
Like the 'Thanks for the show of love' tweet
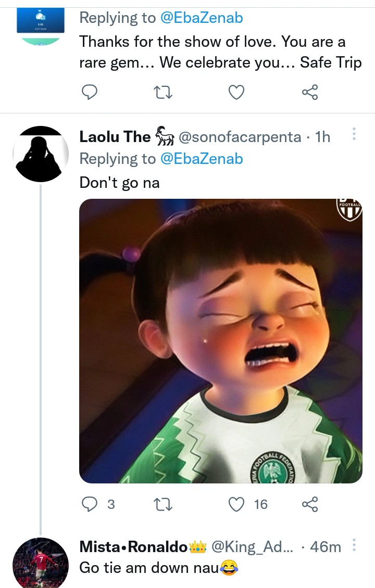coord(237,93)
